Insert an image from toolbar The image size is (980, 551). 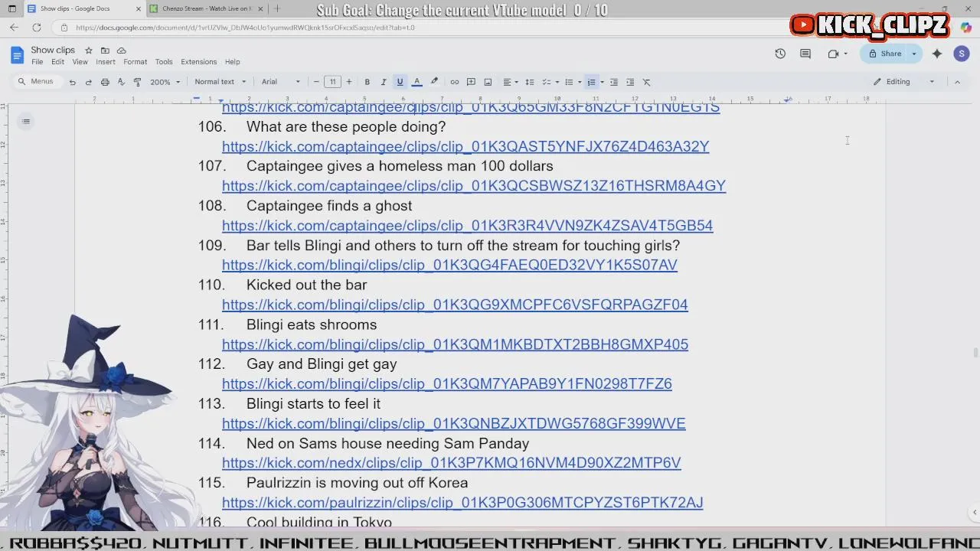coord(488,82)
